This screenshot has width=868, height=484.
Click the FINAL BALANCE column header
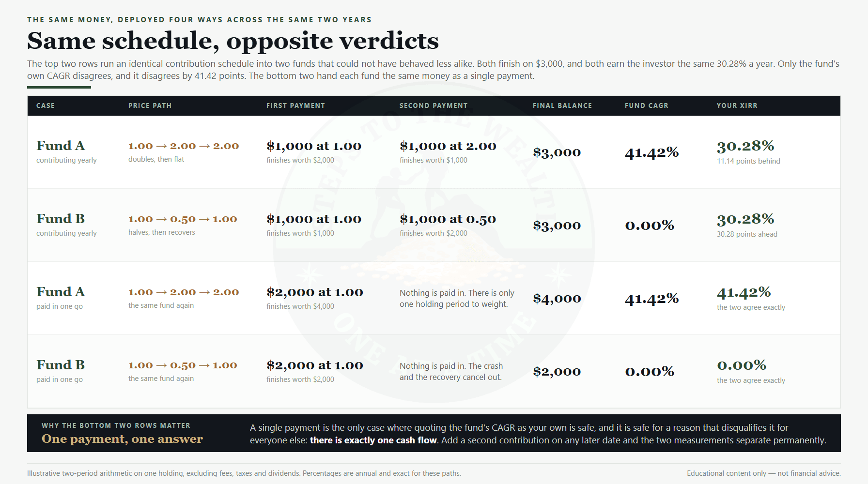(562, 106)
